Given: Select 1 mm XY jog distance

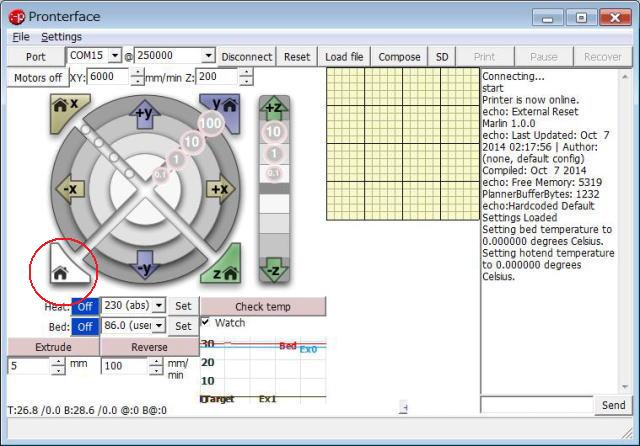Looking at the screenshot, I should (x=176, y=159).
